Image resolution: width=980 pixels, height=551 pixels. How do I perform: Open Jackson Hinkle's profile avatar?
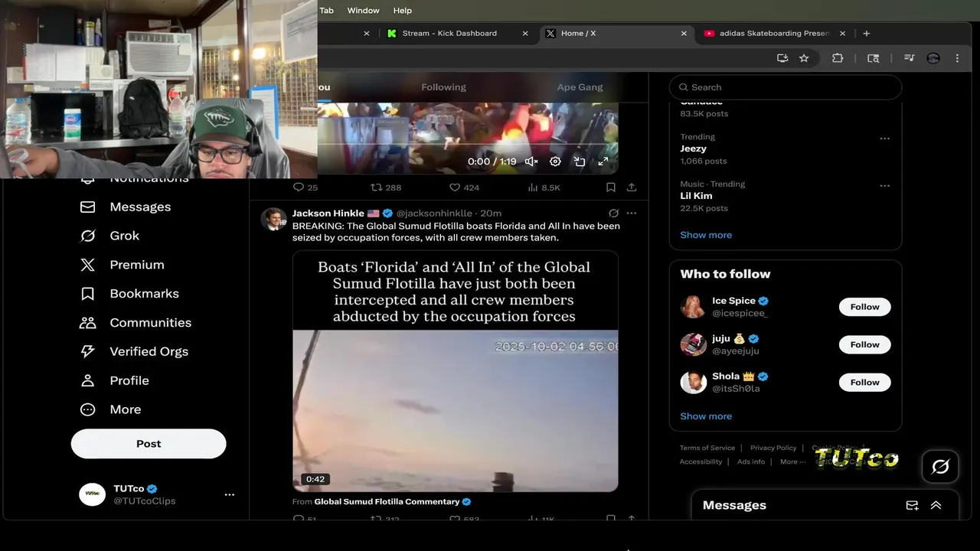click(273, 219)
